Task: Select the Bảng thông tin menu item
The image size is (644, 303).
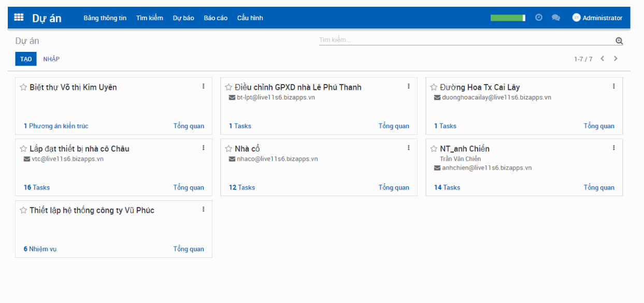Action: point(105,18)
